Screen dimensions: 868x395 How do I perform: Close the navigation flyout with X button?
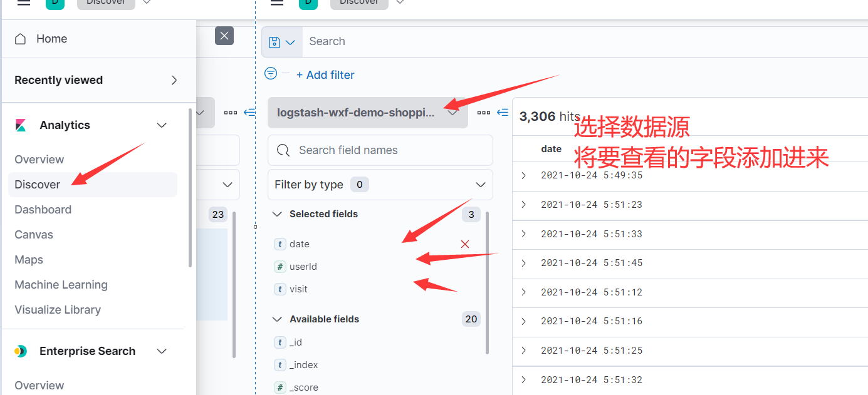[224, 36]
